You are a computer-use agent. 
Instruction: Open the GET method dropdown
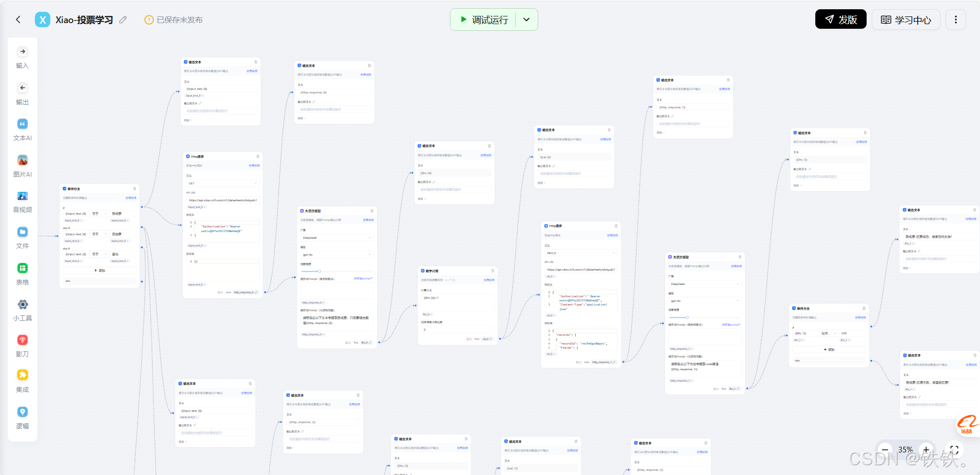[223, 183]
